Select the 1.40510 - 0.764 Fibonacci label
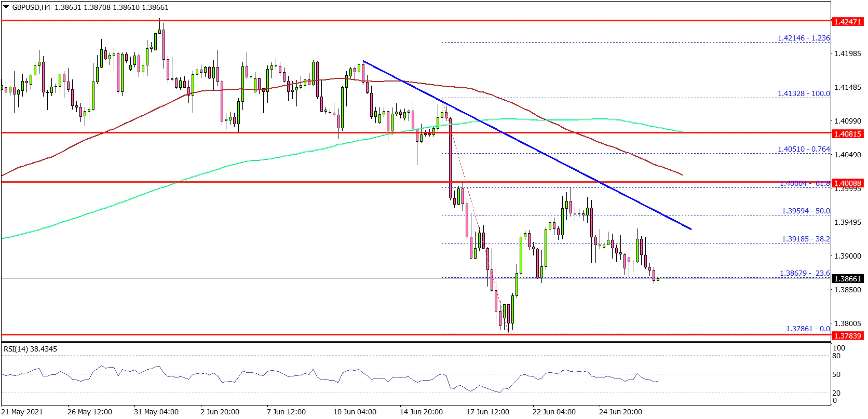Viewport: 868px width, 419px height. (803, 149)
